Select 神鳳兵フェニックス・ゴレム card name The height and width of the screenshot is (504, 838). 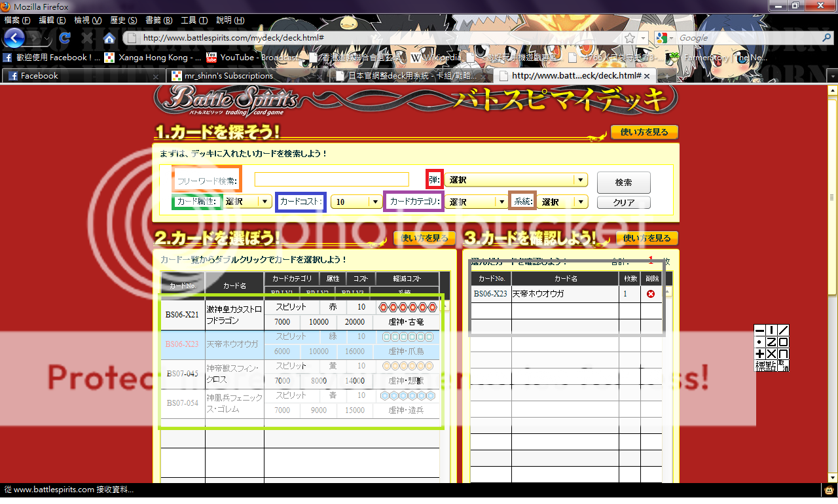[234, 403]
